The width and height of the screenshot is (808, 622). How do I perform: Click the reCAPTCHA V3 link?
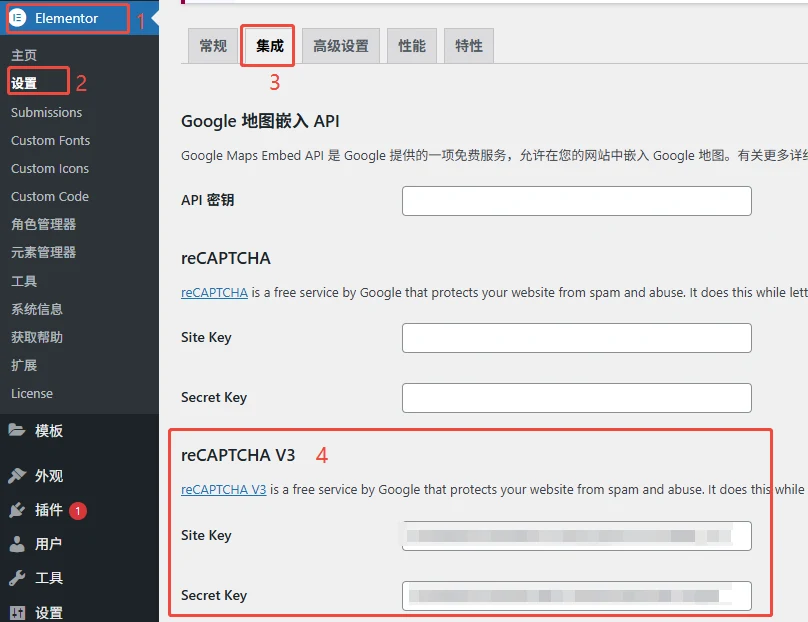click(224, 489)
